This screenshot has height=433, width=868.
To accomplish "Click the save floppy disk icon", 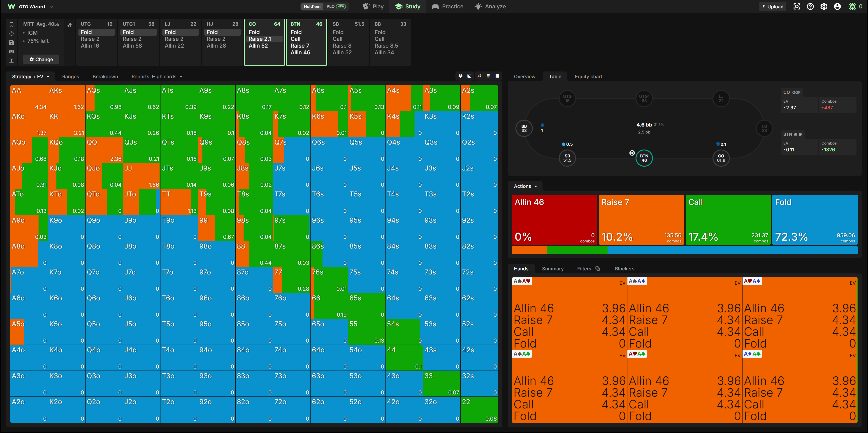I will tap(12, 42).
